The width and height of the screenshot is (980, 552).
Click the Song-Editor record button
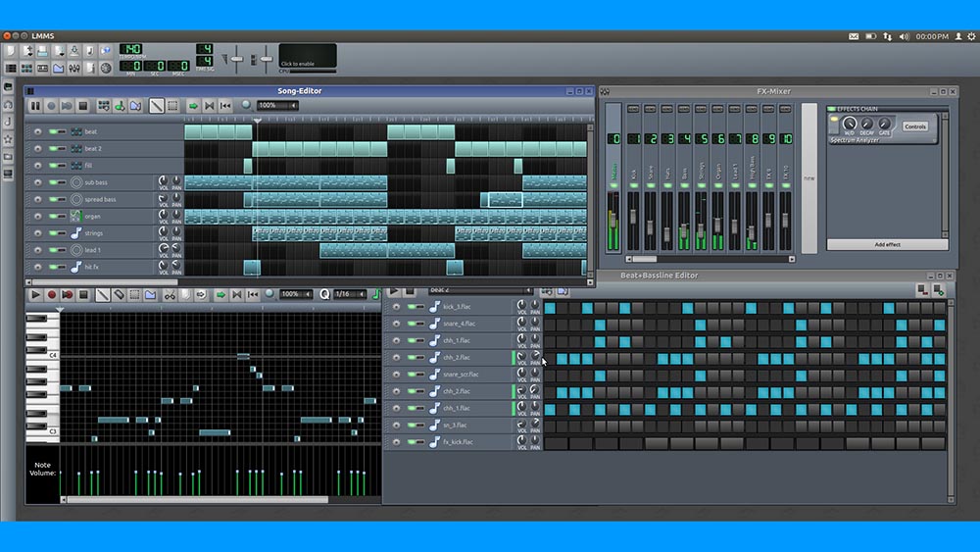51,106
